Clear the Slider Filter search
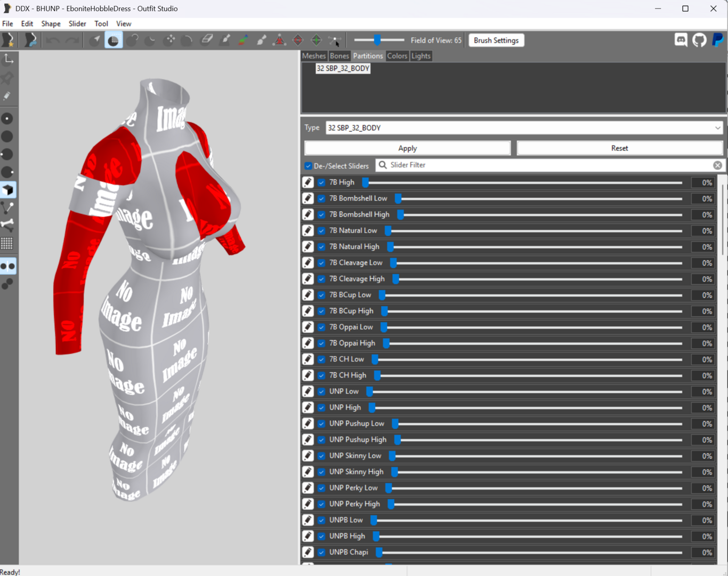Screen dimensions: 728x576 coord(717,165)
